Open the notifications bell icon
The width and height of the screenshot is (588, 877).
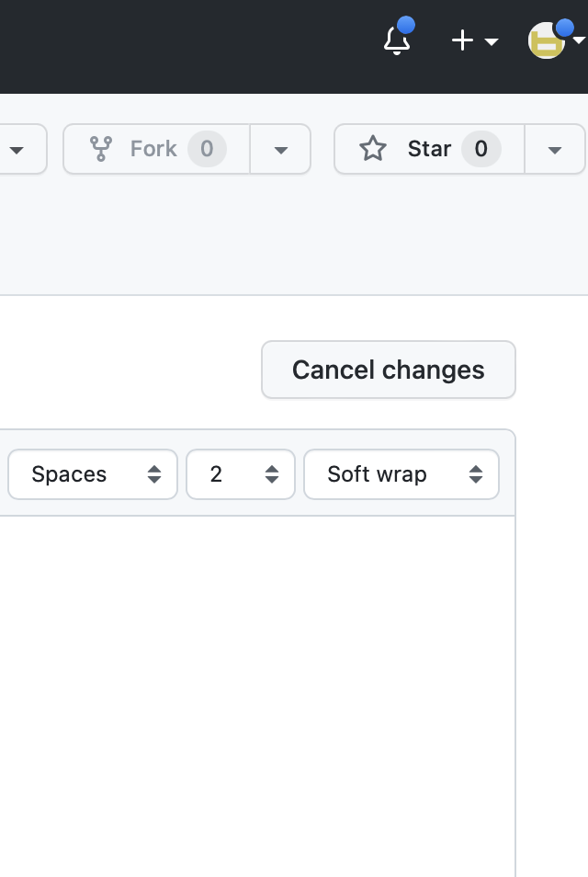396,41
